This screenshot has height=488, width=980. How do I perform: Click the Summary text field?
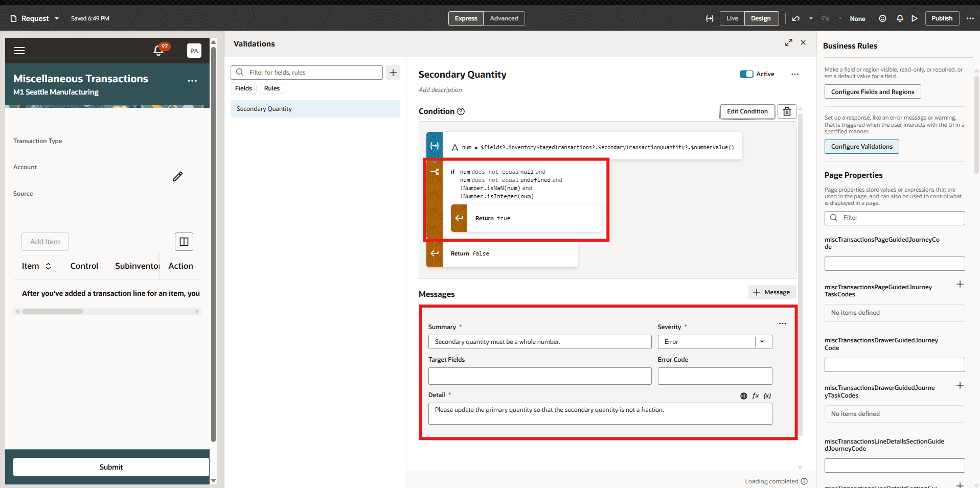[x=540, y=342]
